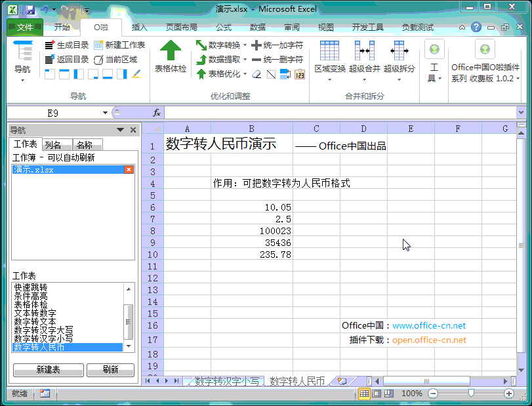Click the left edge navigation icon
This screenshot has height=406, width=532.
[79, 74]
